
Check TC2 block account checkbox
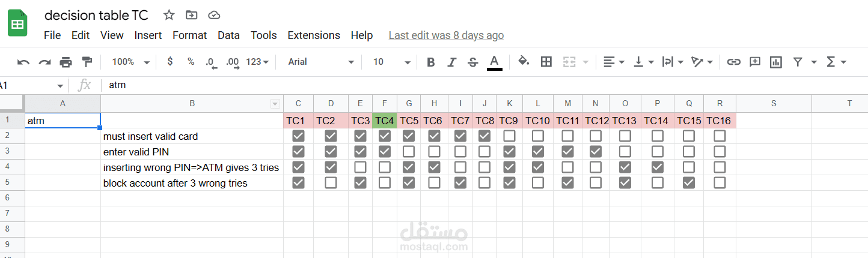click(331, 183)
